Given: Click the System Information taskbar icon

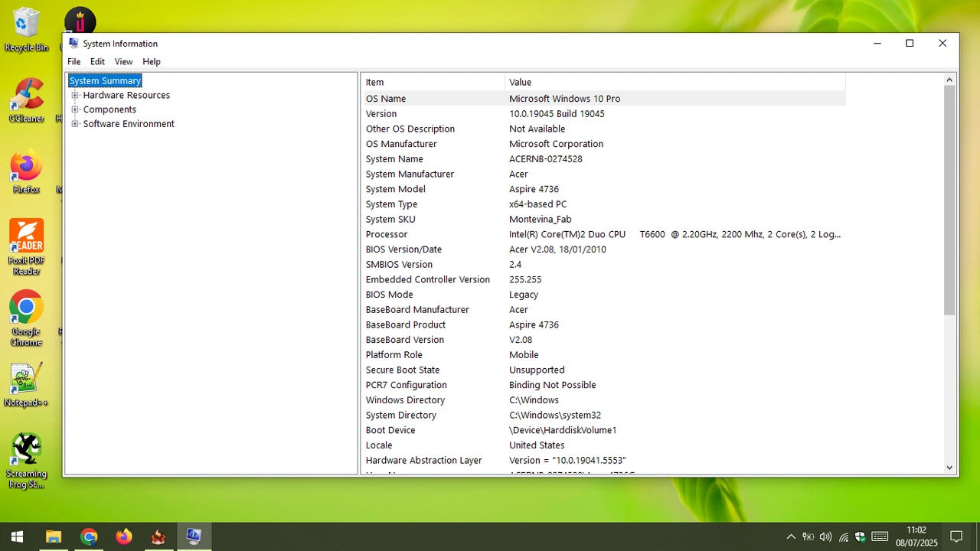Looking at the screenshot, I should pos(194,536).
